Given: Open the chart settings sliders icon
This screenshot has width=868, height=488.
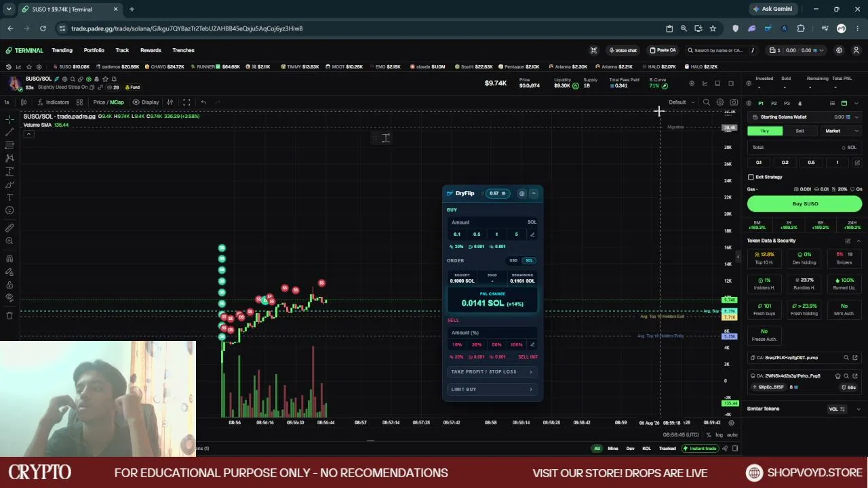Looking at the screenshot, I should pyautogui.click(x=170, y=102).
